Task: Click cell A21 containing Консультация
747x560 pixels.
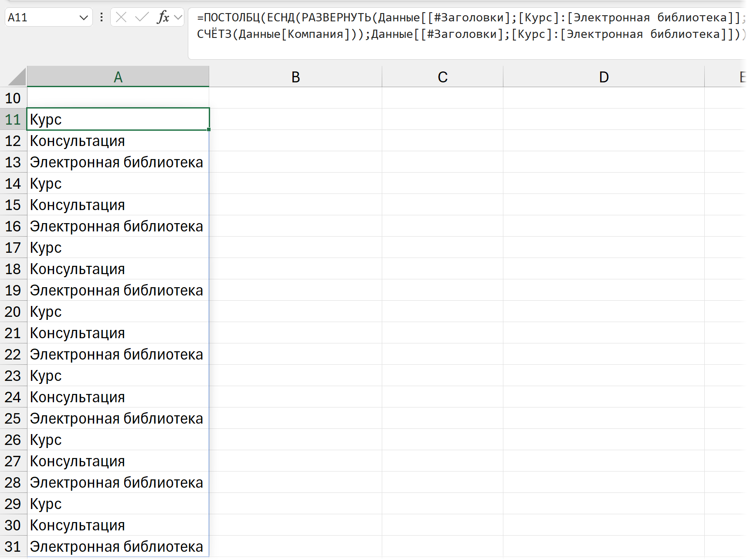Action: [x=118, y=333]
